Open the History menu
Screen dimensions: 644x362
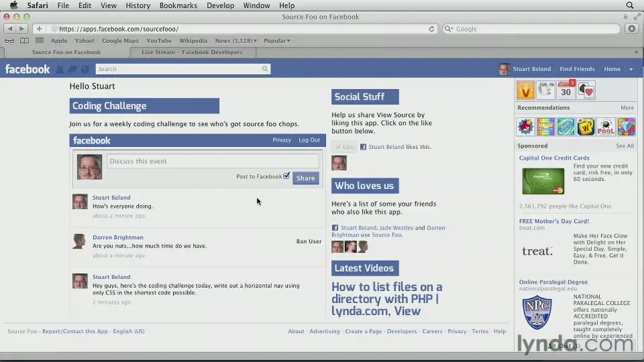pyautogui.click(x=138, y=5)
